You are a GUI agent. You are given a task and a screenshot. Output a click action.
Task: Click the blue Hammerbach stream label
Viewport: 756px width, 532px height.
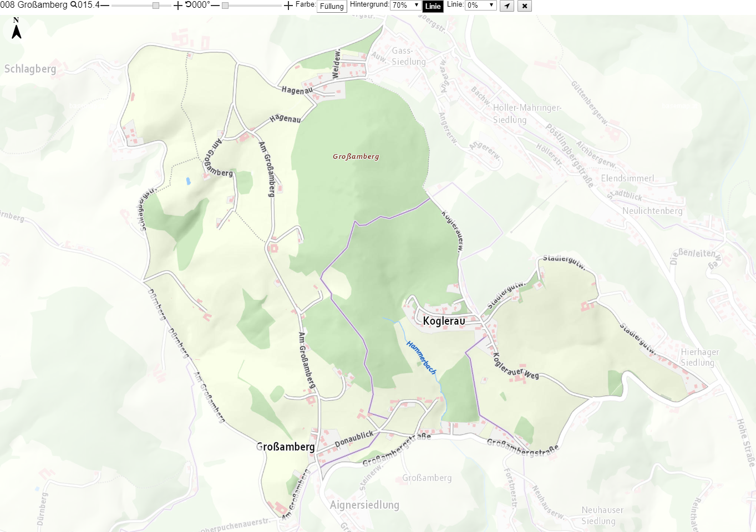click(422, 357)
